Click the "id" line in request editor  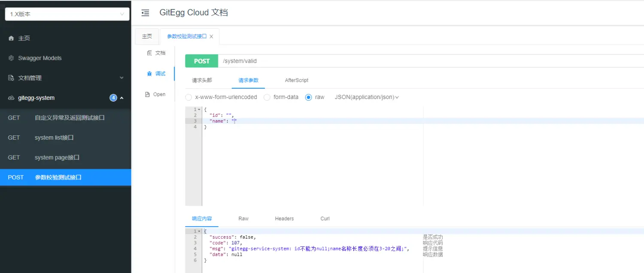[221, 115]
